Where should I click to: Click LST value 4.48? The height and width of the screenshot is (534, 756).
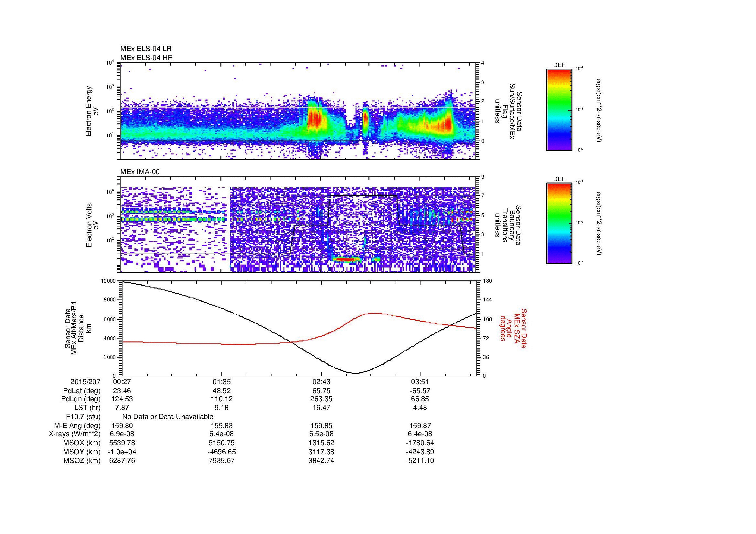(420, 408)
